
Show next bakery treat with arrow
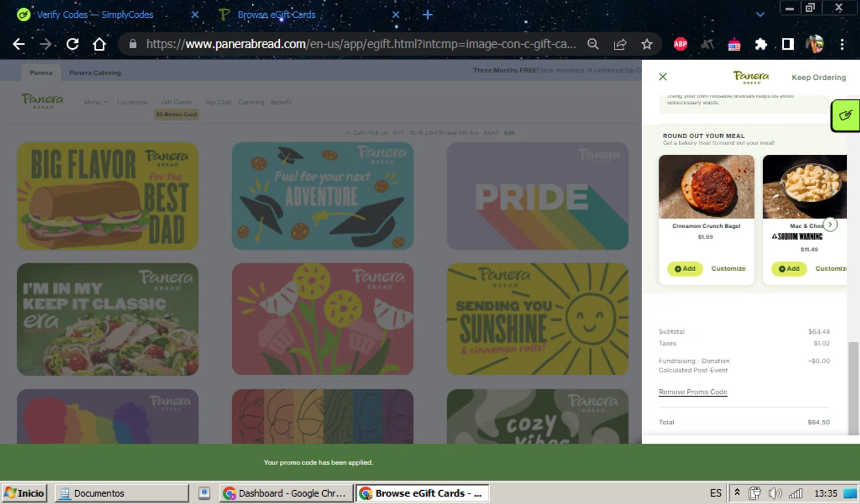[x=830, y=224]
